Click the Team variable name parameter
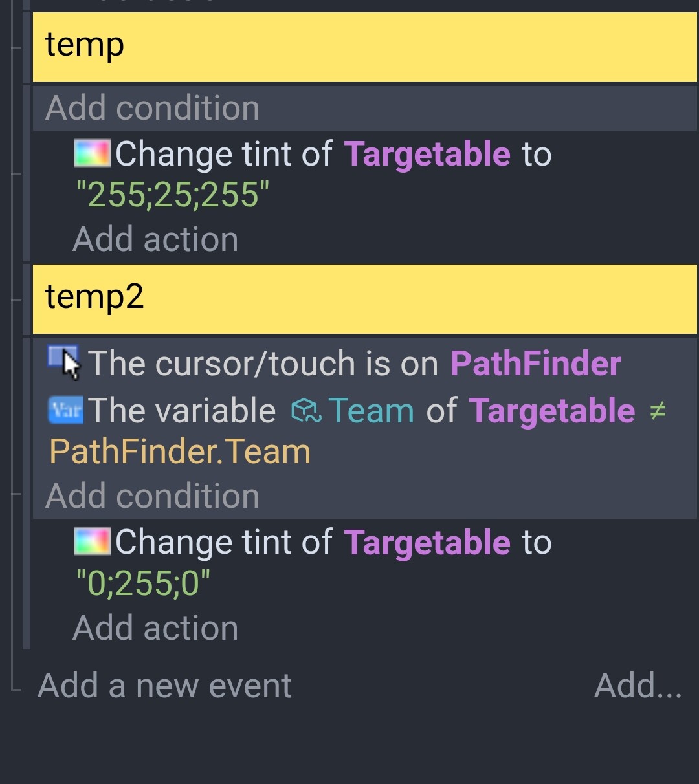The width and height of the screenshot is (699, 784). click(371, 411)
